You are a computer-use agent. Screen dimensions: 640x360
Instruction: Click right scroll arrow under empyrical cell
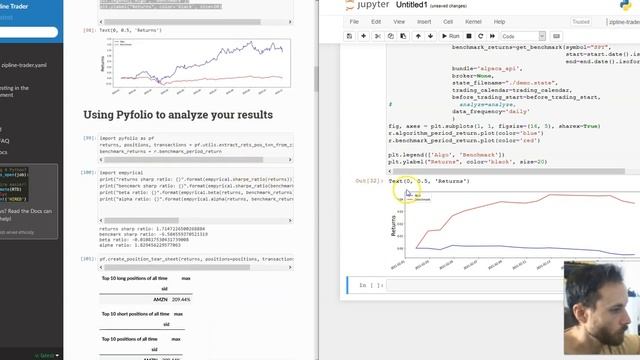(x=290, y=220)
